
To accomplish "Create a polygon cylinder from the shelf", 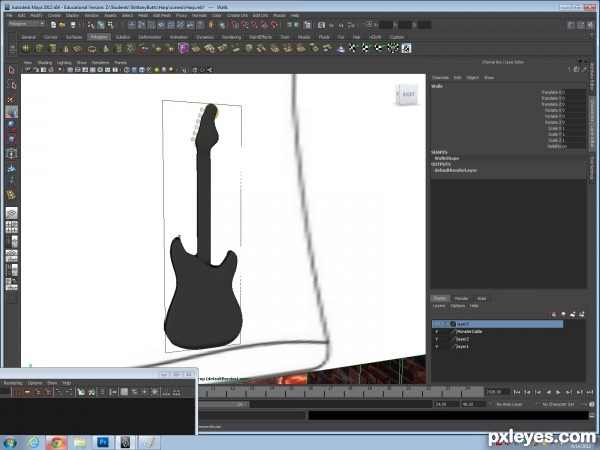I will point(52,48).
